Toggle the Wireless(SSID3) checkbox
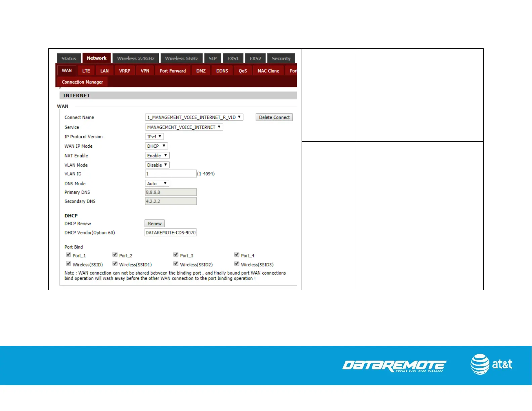 click(237, 264)
